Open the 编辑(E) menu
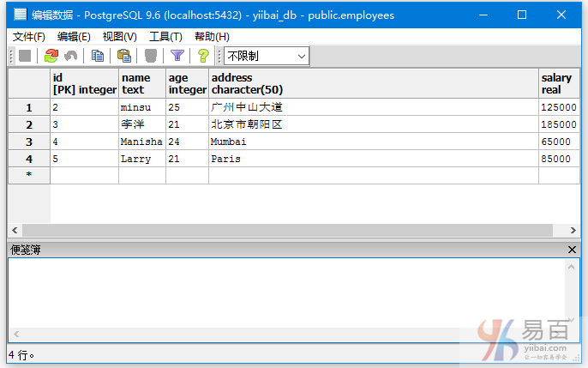This screenshot has height=368, width=588. [x=74, y=36]
